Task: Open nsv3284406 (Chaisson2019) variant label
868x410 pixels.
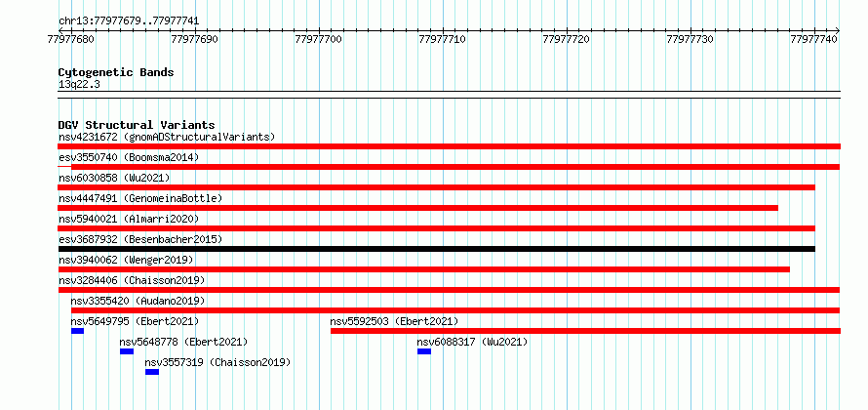Action: [x=132, y=280]
